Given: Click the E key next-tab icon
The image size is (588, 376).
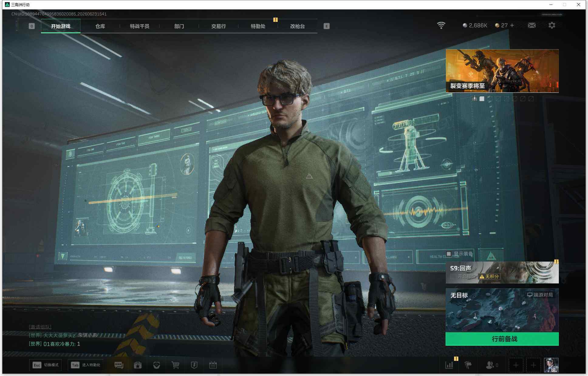Looking at the screenshot, I should click(x=326, y=26).
